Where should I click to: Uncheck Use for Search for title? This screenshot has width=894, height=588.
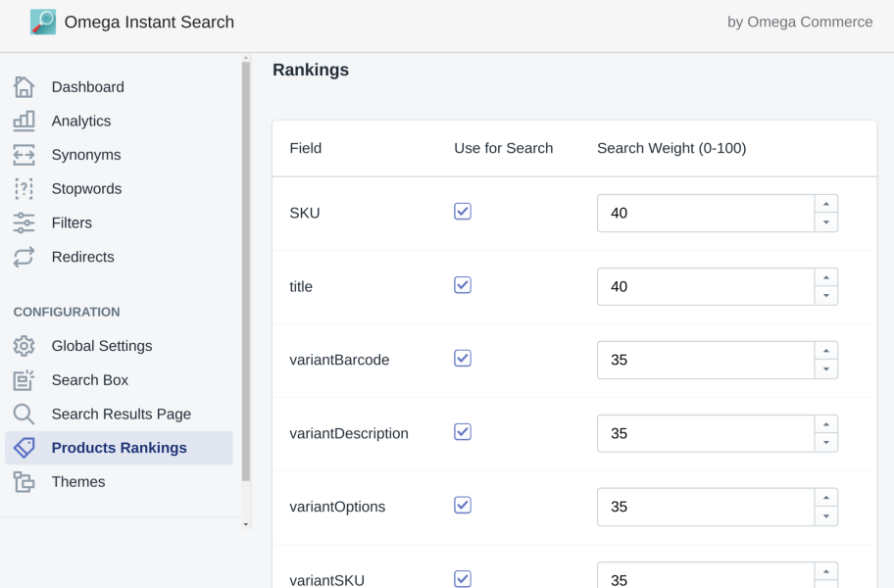coord(463,285)
